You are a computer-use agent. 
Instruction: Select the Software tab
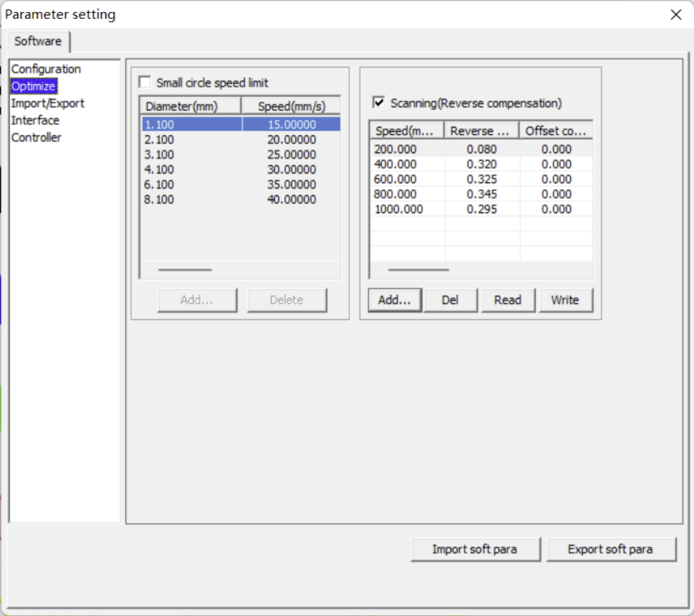click(38, 41)
